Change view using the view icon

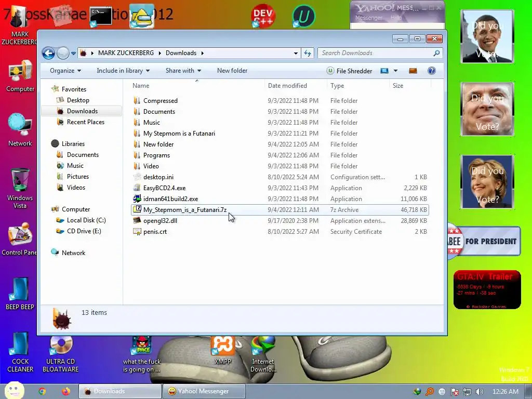(x=384, y=71)
